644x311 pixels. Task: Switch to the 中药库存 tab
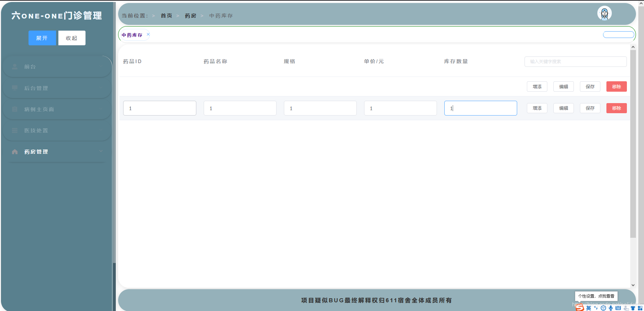point(132,35)
